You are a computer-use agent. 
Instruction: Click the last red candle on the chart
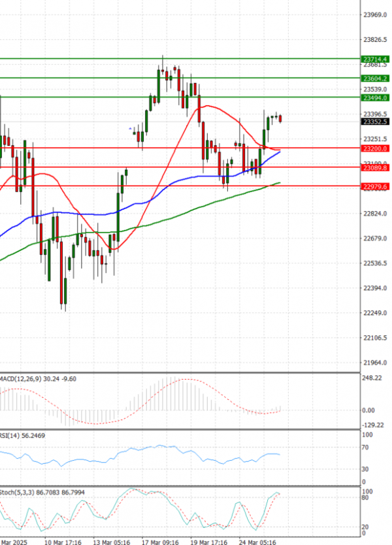pos(281,118)
